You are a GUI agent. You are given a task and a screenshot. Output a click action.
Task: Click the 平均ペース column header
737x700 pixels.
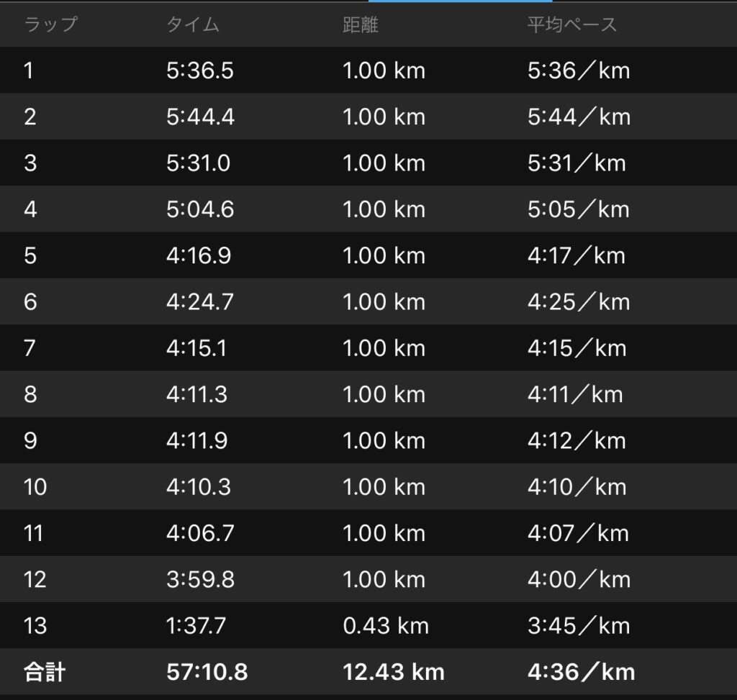pyautogui.click(x=572, y=25)
